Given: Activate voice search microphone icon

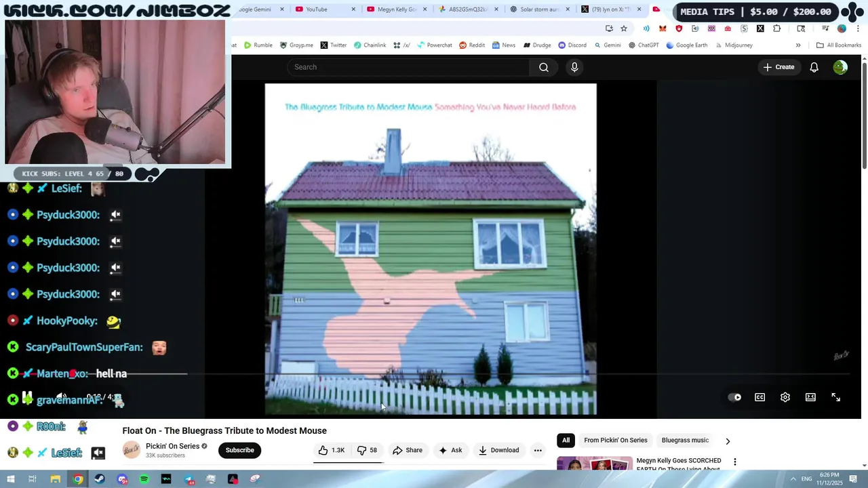Looking at the screenshot, I should pos(574,67).
